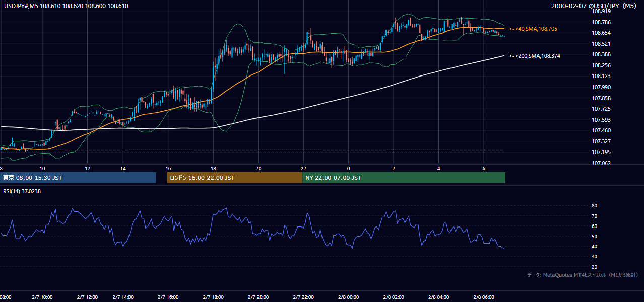Click price axis value 107.858
The width and height of the screenshot is (644, 302).
(601, 98)
